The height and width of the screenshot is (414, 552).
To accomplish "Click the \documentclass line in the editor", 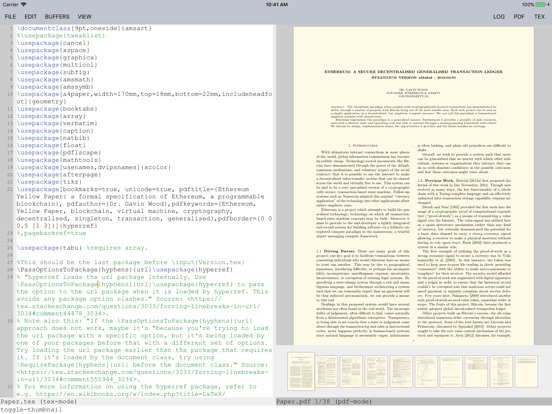I will (x=84, y=28).
